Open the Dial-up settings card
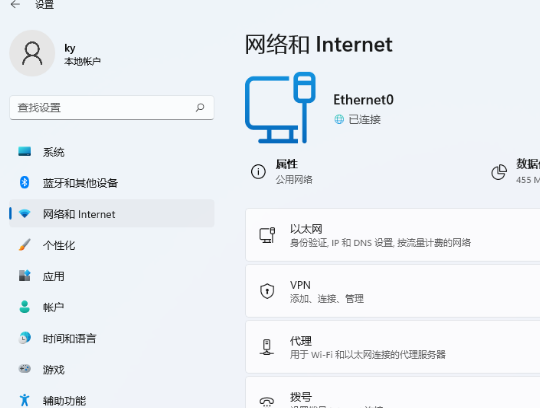The width and height of the screenshot is (540, 408). [x=393, y=393]
